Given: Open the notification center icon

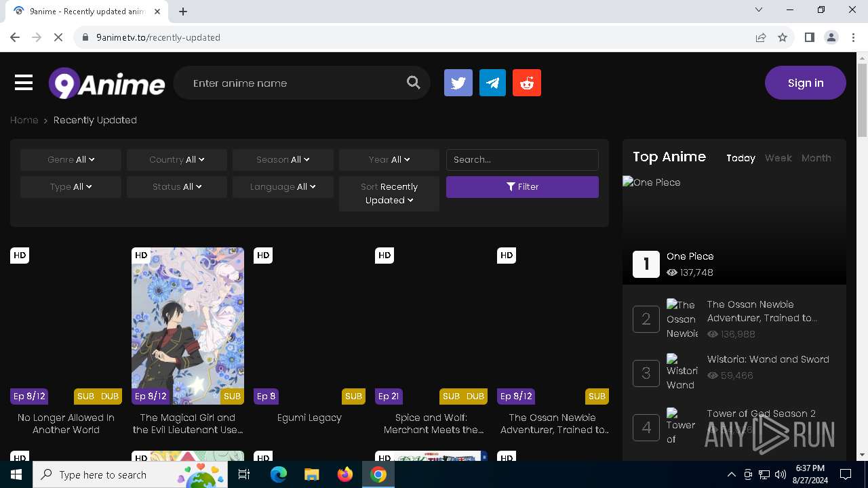Looking at the screenshot, I should coord(846,474).
